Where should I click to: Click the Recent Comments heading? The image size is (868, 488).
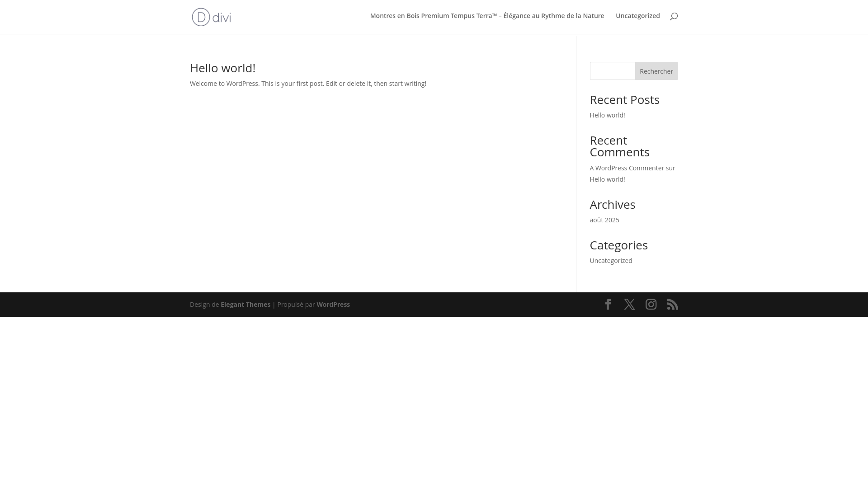pyautogui.click(x=619, y=146)
